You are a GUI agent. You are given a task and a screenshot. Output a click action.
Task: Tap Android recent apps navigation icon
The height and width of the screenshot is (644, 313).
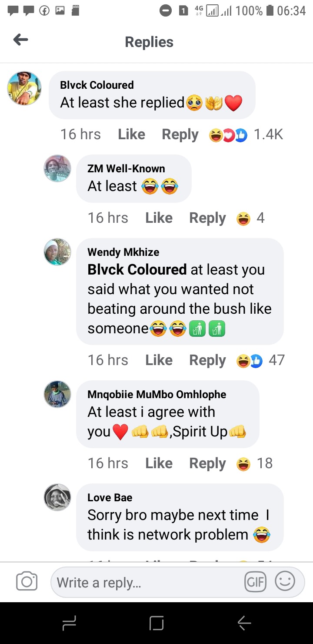pos(69,623)
